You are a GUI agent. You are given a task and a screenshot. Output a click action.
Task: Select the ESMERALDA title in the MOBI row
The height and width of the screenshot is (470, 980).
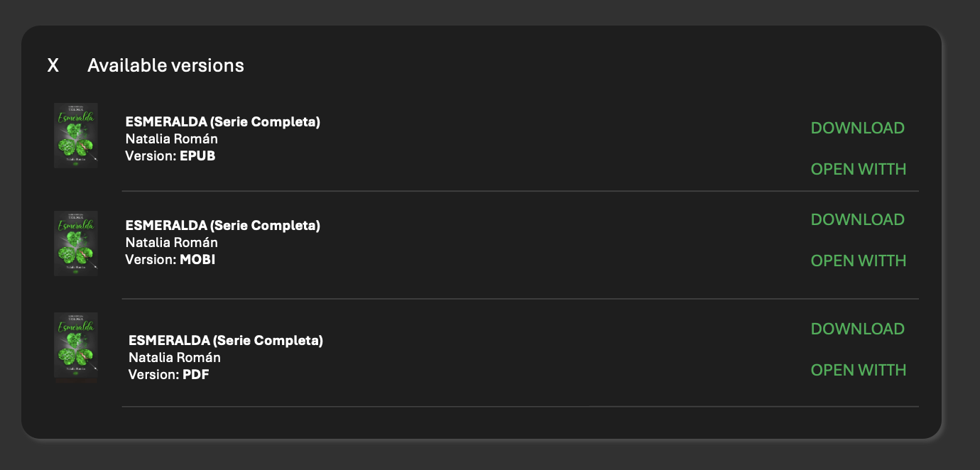tap(222, 226)
